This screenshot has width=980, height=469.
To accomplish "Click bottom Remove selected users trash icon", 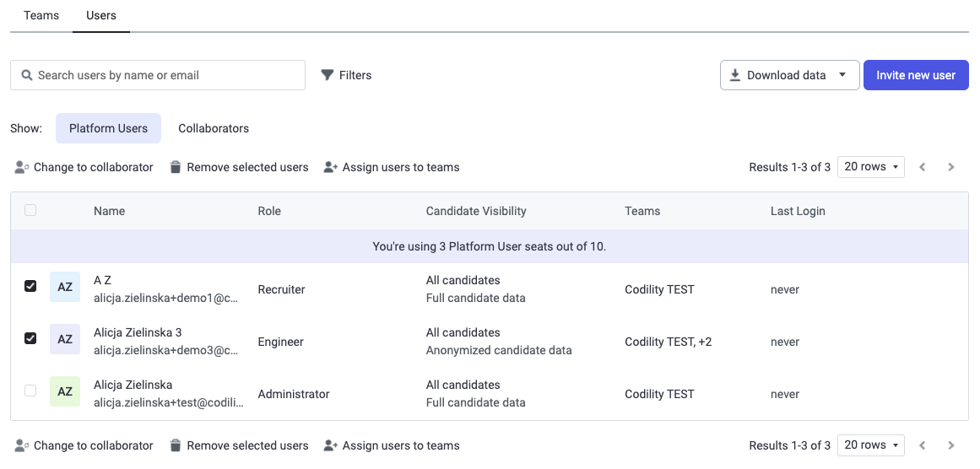I will point(176,445).
